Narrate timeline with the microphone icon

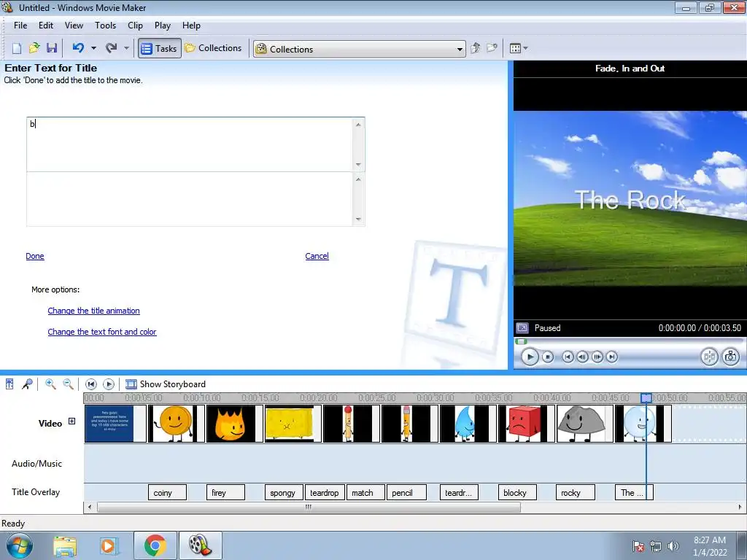click(x=27, y=384)
